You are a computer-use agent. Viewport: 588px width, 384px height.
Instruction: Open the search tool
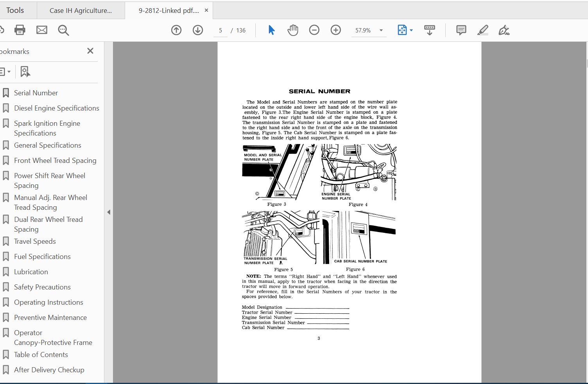(63, 30)
